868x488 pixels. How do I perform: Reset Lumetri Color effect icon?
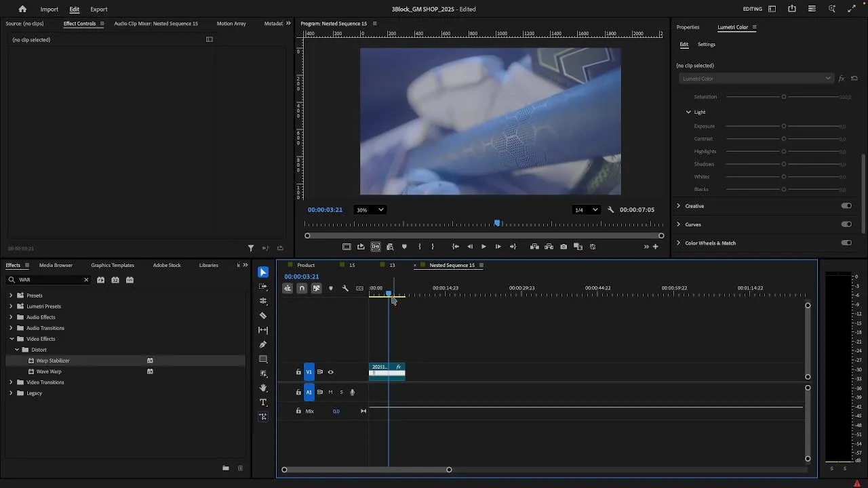854,79
